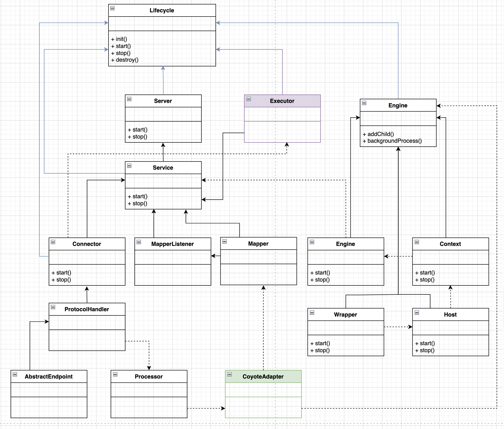
Task: Click the collapse icon on Service
Action: 129,166
